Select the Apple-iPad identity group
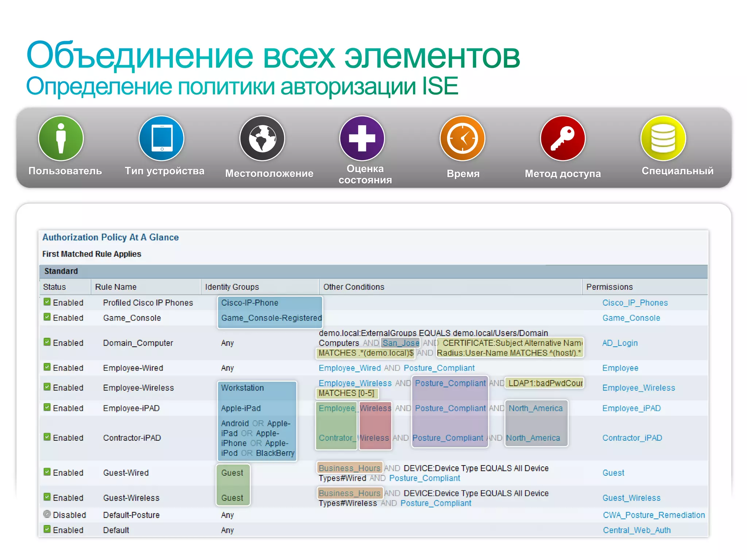Viewport: 747px width, 560px height. pos(241,408)
